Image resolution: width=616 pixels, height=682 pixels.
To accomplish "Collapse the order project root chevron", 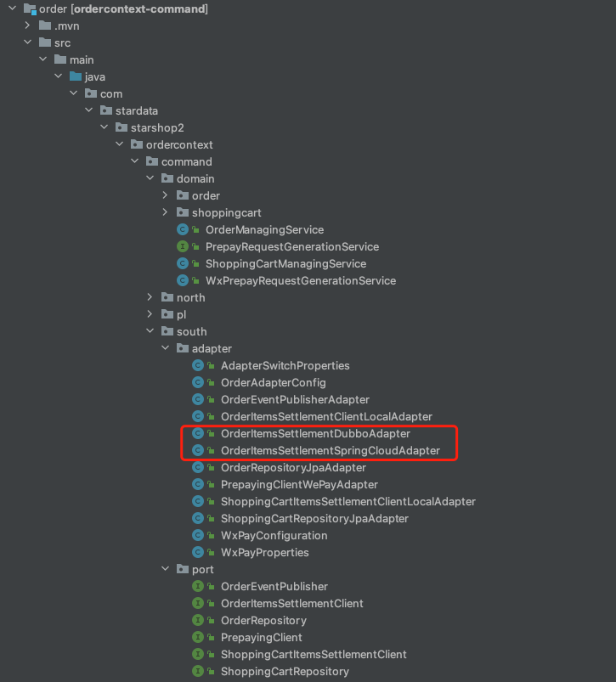I will [x=12, y=8].
